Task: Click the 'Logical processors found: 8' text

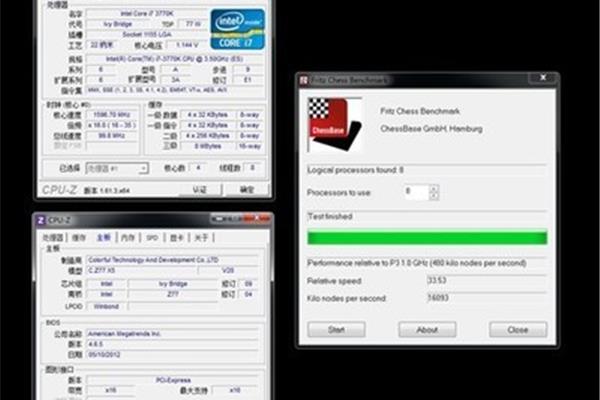Action: [x=355, y=170]
